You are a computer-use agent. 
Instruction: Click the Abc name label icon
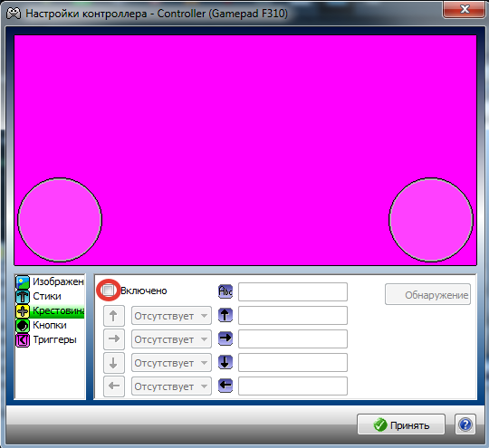[x=225, y=291]
